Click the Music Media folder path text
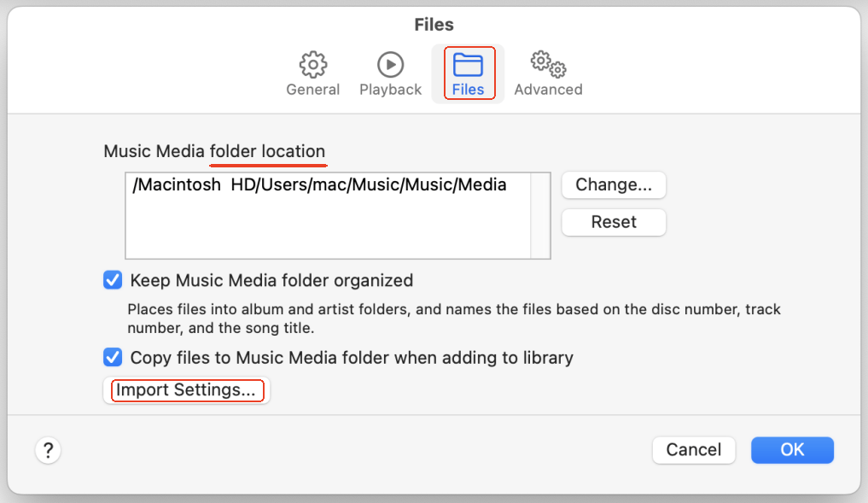Image resolution: width=868 pixels, height=503 pixels. click(x=319, y=184)
